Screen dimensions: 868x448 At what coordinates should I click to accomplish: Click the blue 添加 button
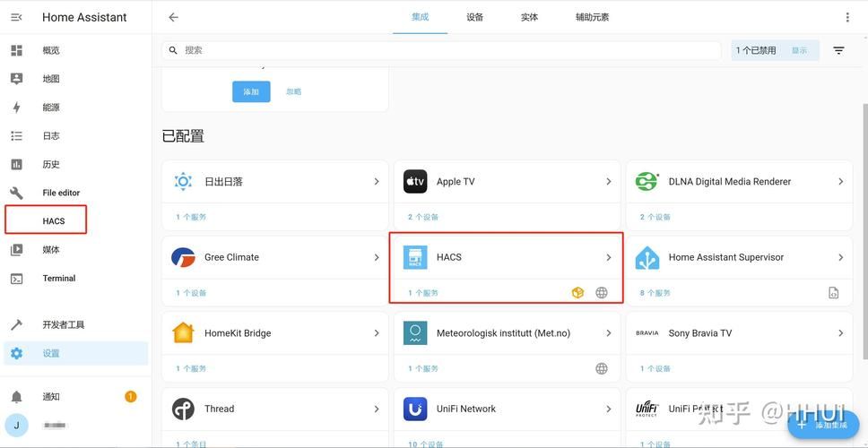coord(251,91)
